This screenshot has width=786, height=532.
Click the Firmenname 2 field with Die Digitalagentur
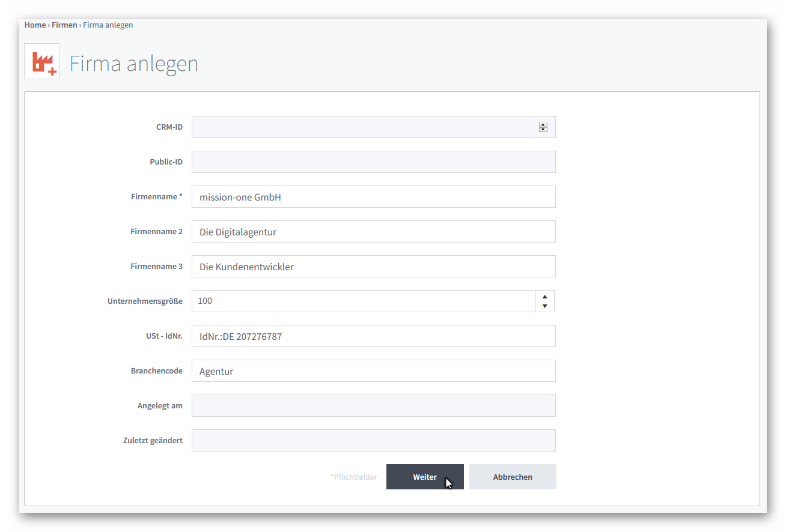click(x=373, y=231)
